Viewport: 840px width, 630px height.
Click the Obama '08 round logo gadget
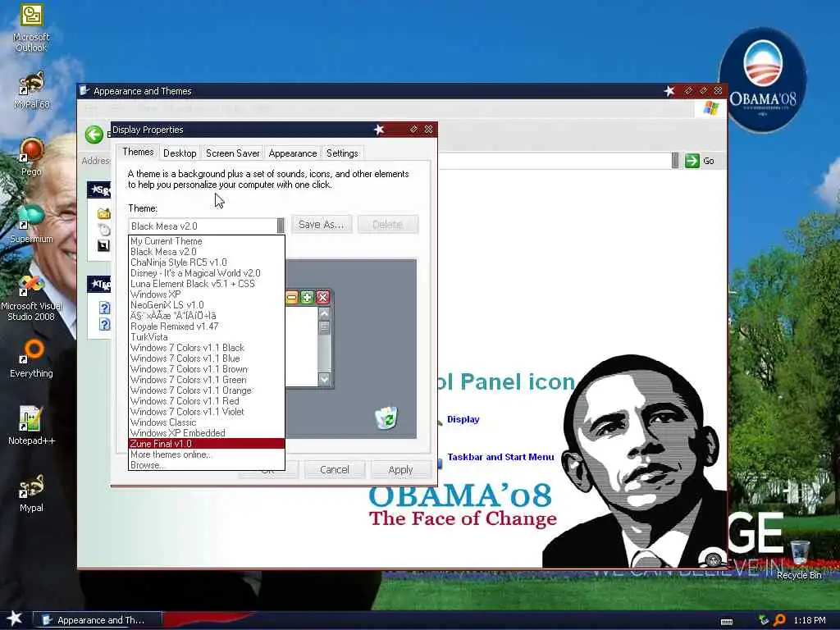[762, 80]
